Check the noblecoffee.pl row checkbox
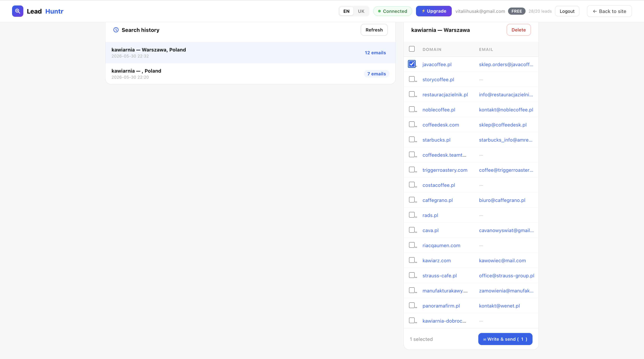The image size is (644, 359). (x=412, y=109)
